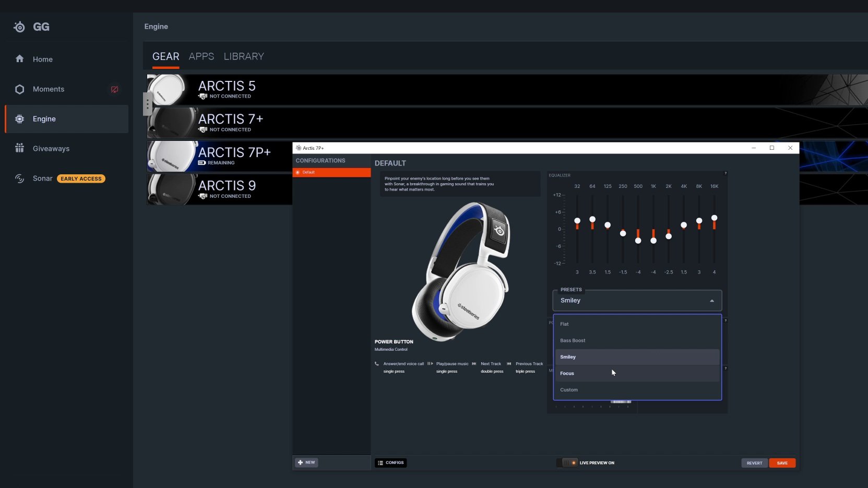
Task: Click the red Moments capture-disabled icon
Action: click(114, 89)
